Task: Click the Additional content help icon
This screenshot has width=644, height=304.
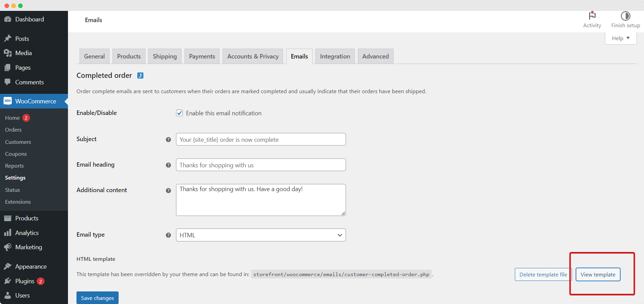Action: pyautogui.click(x=168, y=190)
